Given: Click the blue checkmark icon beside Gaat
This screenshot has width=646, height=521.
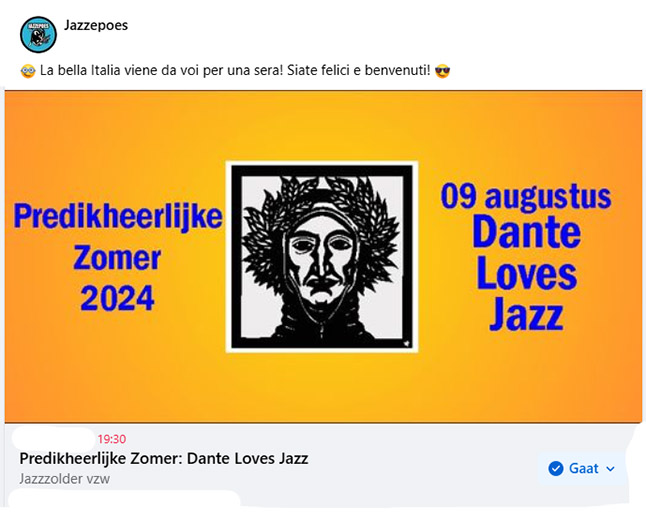Looking at the screenshot, I should point(556,468).
